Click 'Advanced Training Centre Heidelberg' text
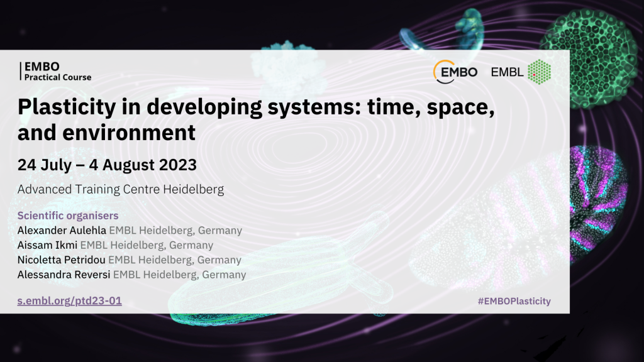Screen dimensions: 644x362 pyautogui.click(x=121, y=189)
